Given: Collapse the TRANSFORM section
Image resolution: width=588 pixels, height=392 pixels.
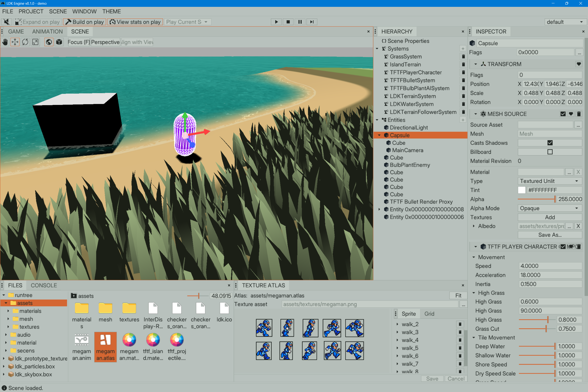Looking at the screenshot, I should pyautogui.click(x=476, y=64).
